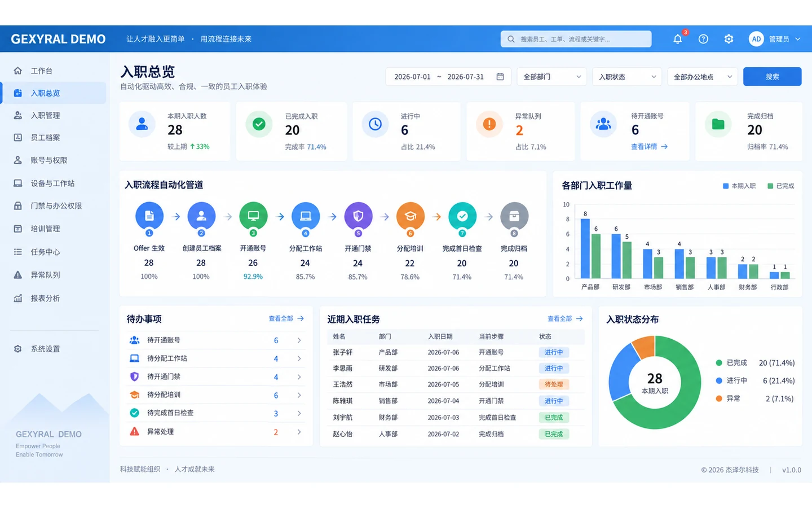Open the 入职状态 dropdown
This screenshot has width=812, height=508.
627,77
